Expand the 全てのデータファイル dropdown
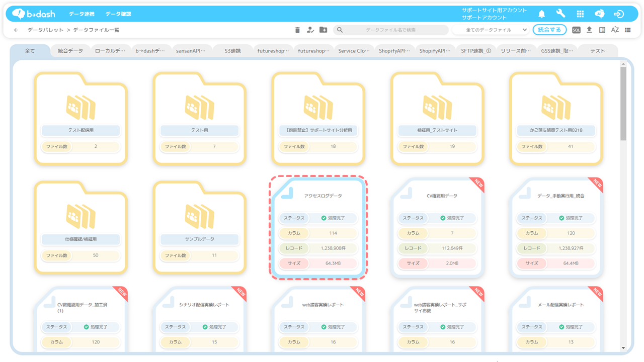Viewport: 644px width, 362px height. point(491,30)
